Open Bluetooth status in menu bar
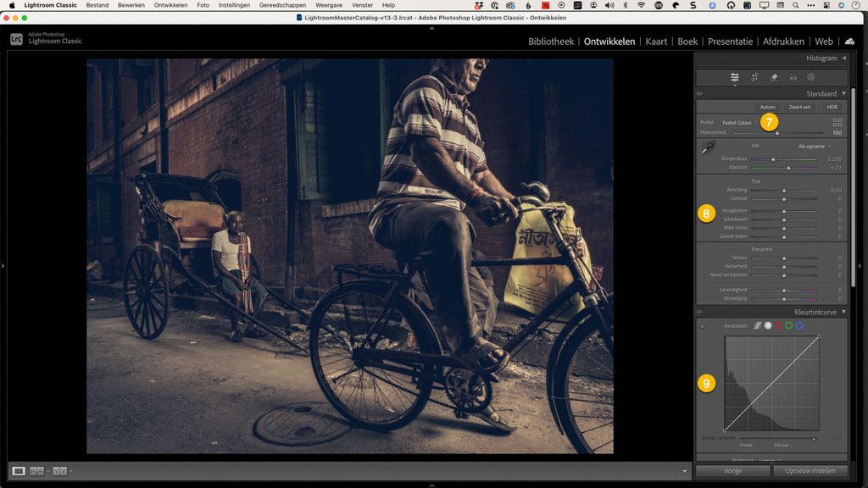The image size is (868, 488). [x=626, y=5]
